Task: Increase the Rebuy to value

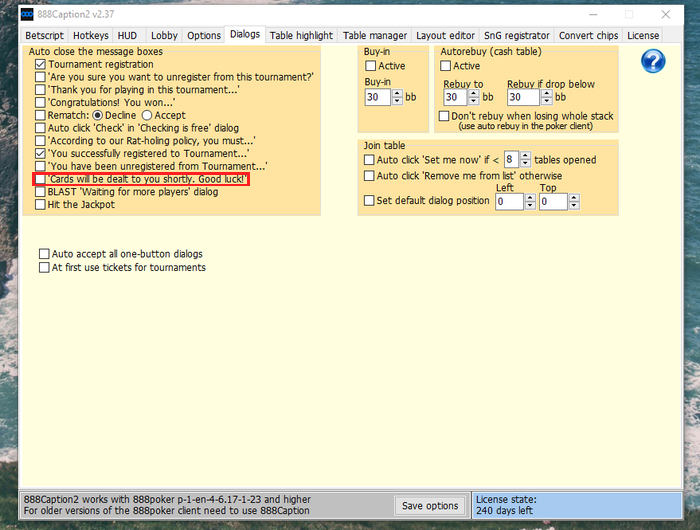Action: coord(474,93)
